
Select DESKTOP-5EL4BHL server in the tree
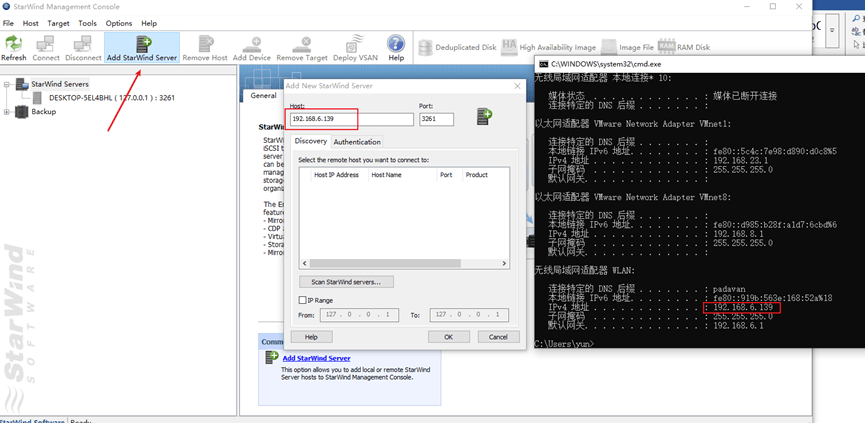pos(111,98)
